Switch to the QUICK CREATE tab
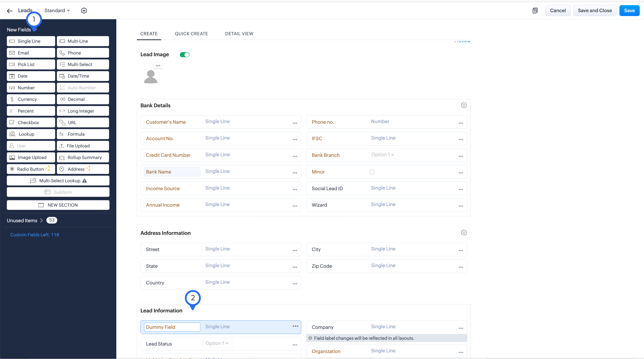 (191, 34)
